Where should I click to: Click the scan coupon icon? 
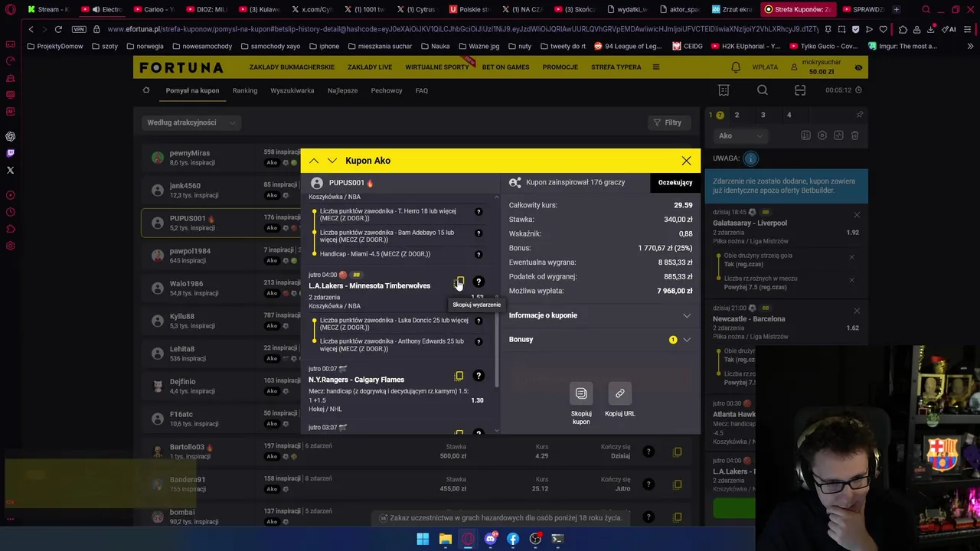point(800,90)
